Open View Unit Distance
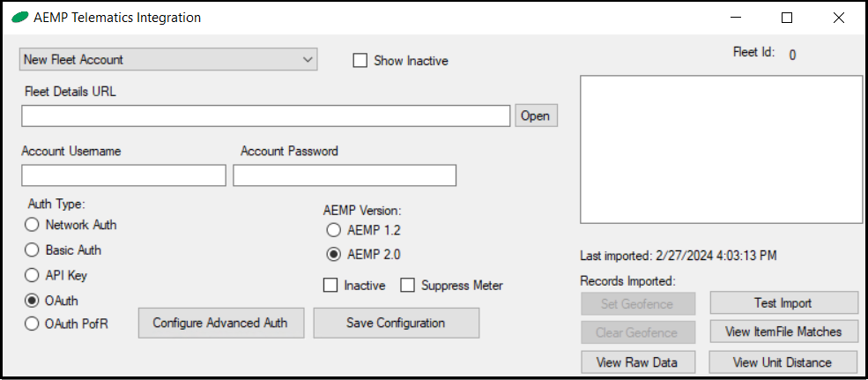 (x=783, y=362)
